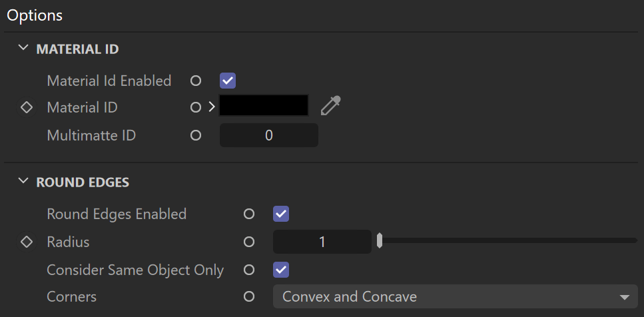Screen dimensions: 644x317
Task: Click the Radius slider handle
Action: click(380, 240)
